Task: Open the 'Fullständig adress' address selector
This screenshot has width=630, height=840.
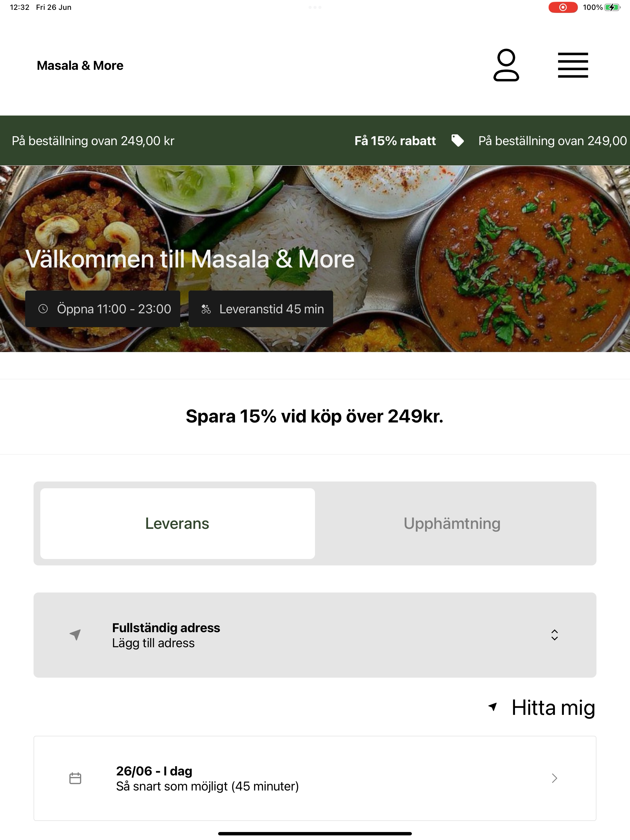Action: [315, 635]
